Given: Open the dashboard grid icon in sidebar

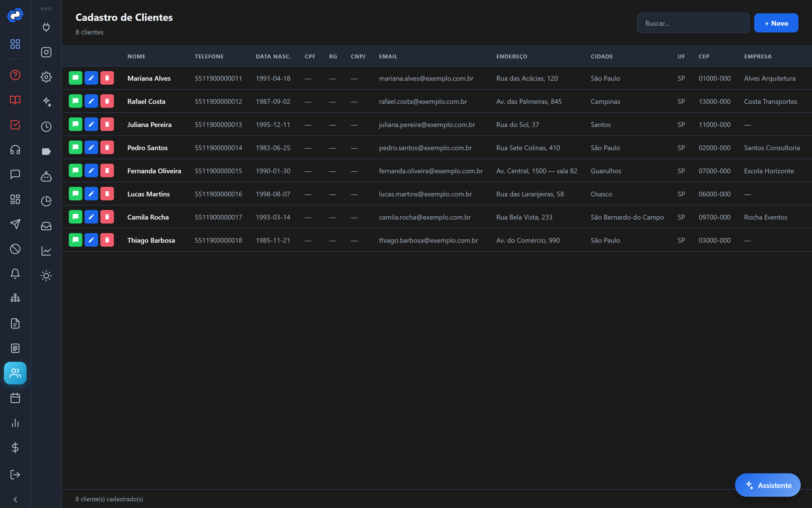Looking at the screenshot, I should pyautogui.click(x=15, y=44).
